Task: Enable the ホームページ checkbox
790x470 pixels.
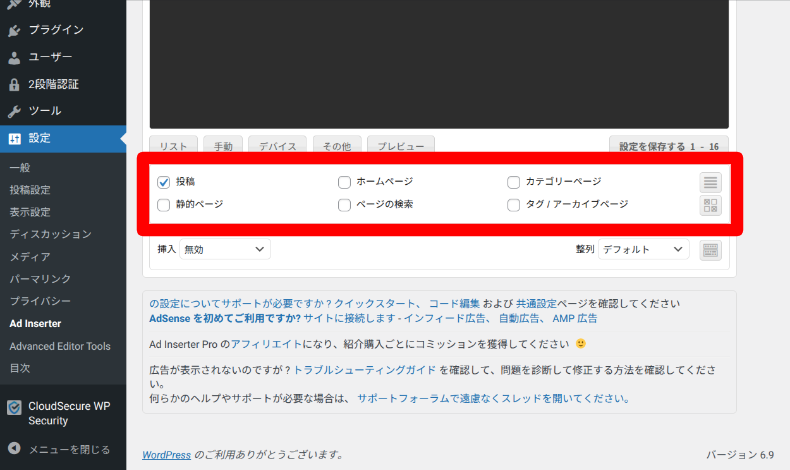Action: 344,182
